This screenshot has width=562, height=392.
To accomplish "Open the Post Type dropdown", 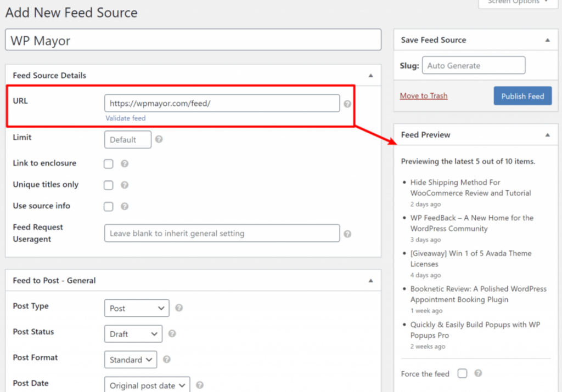I will click(x=136, y=308).
